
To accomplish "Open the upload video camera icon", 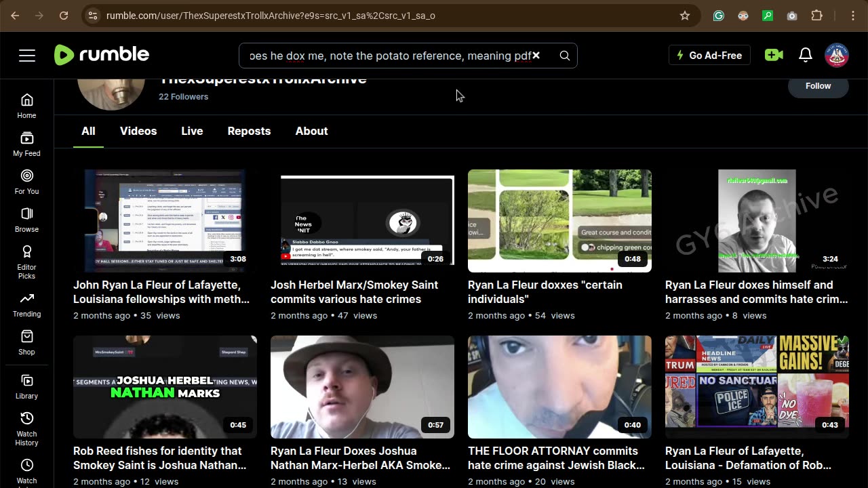I will [x=774, y=56].
